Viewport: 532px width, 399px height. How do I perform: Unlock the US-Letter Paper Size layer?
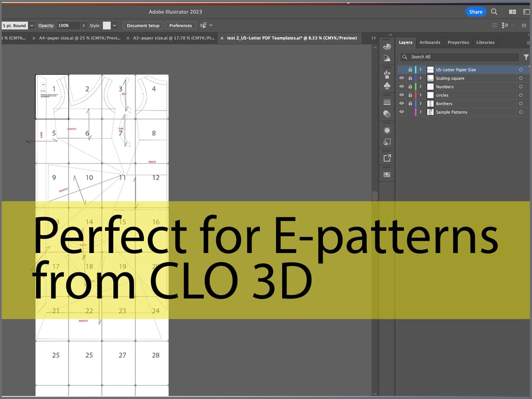[x=410, y=69]
